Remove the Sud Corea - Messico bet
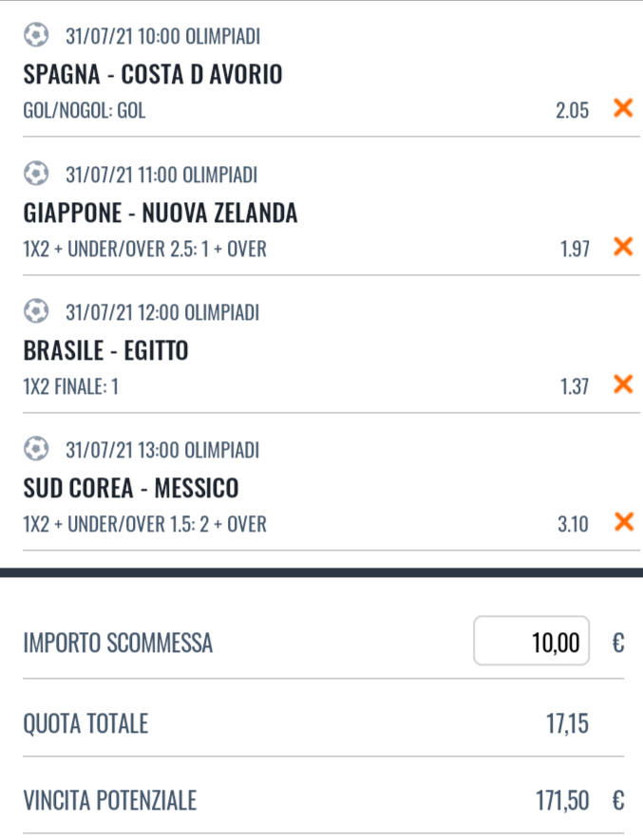Viewport: 643px width, 840px height. point(623,522)
